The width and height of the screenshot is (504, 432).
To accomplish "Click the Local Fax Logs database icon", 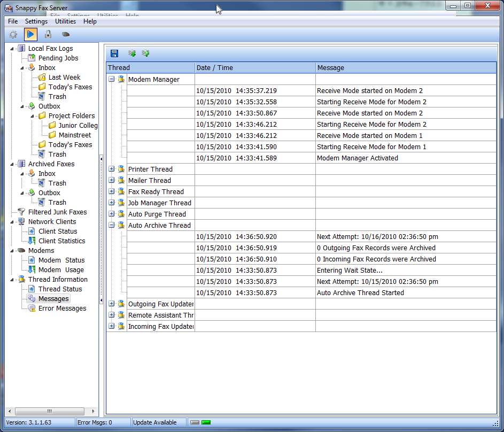I will pos(21,48).
